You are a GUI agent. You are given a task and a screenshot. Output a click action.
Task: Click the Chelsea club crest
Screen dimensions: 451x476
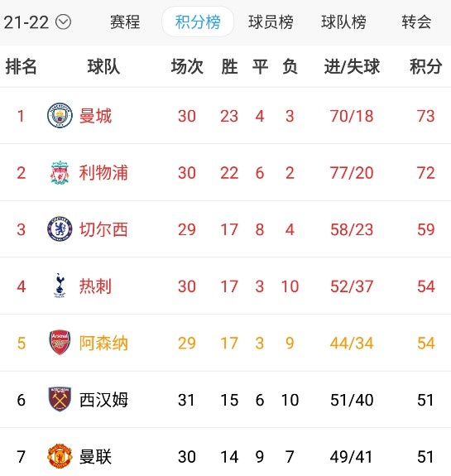pos(60,229)
